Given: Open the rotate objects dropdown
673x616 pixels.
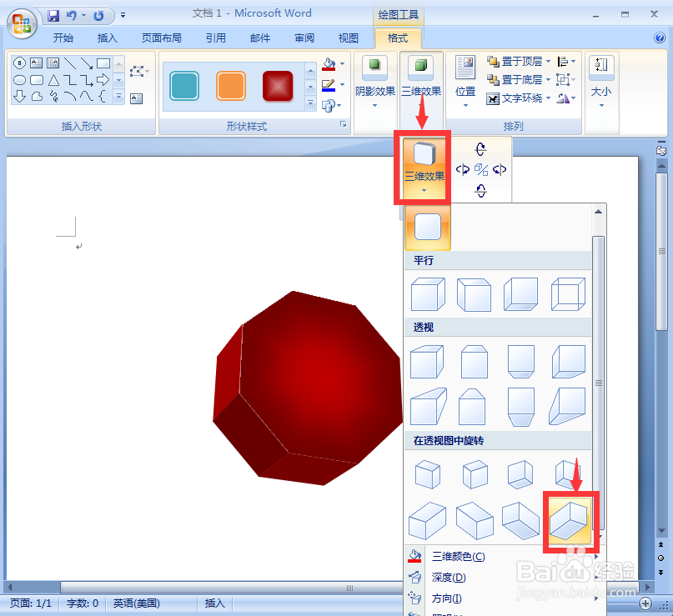Looking at the screenshot, I should click(566, 98).
